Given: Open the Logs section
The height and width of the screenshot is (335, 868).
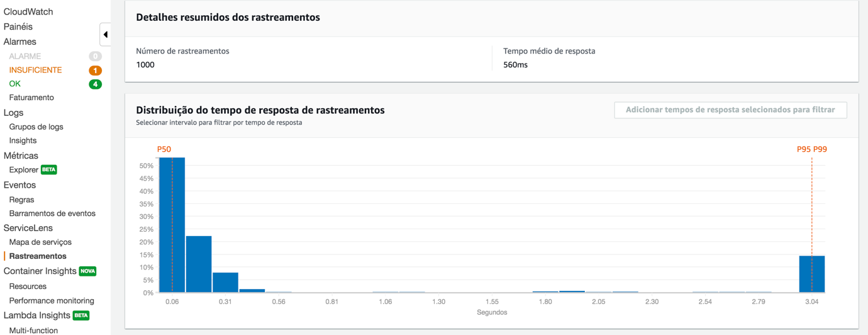Looking at the screenshot, I should (x=13, y=113).
